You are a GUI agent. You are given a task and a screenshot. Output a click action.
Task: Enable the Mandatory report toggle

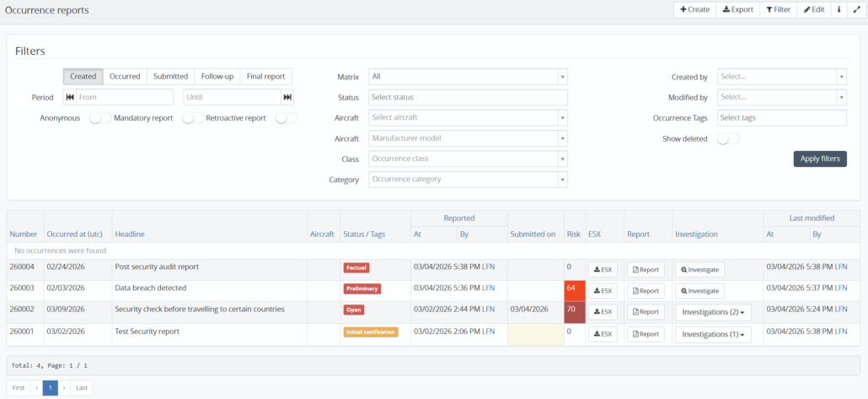tap(193, 118)
